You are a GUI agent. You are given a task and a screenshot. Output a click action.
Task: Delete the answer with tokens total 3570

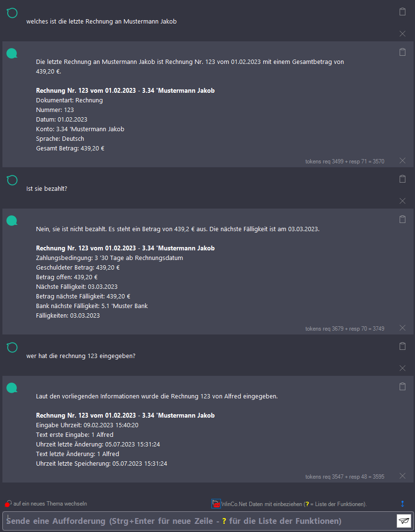point(403,161)
